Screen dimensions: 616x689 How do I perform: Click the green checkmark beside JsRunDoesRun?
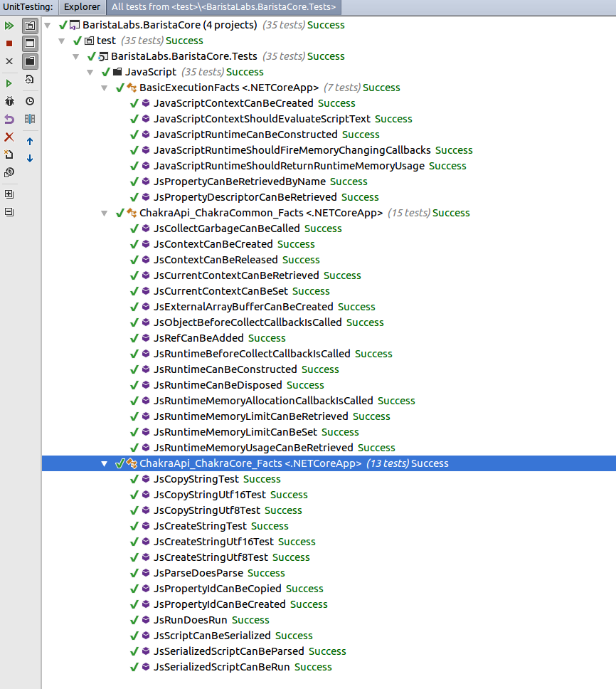click(134, 620)
